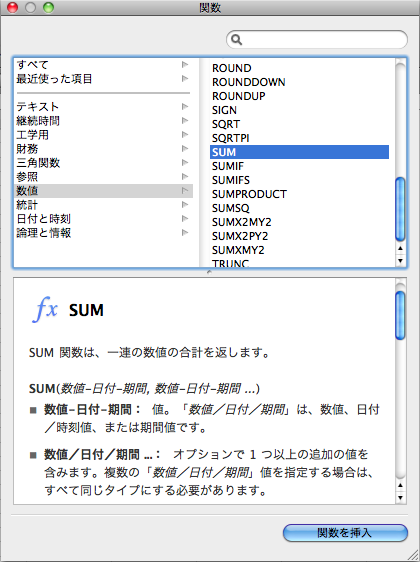Expand the 統計 category arrow

tap(185, 205)
